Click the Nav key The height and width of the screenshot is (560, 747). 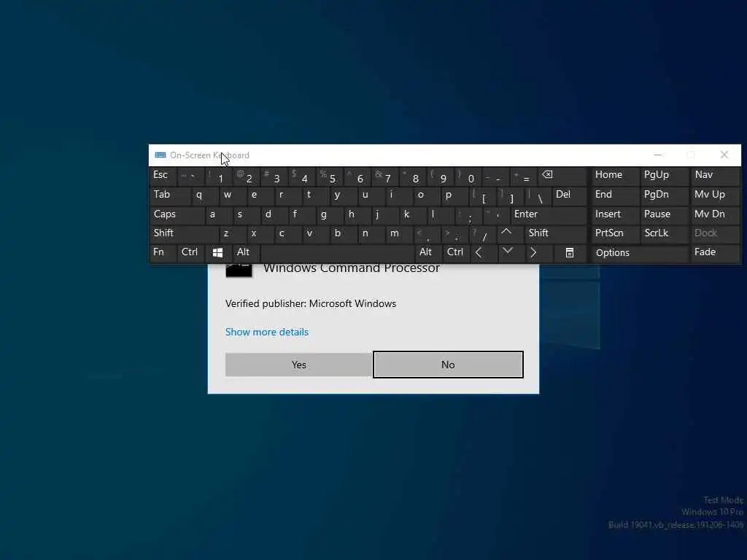[715, 176]
